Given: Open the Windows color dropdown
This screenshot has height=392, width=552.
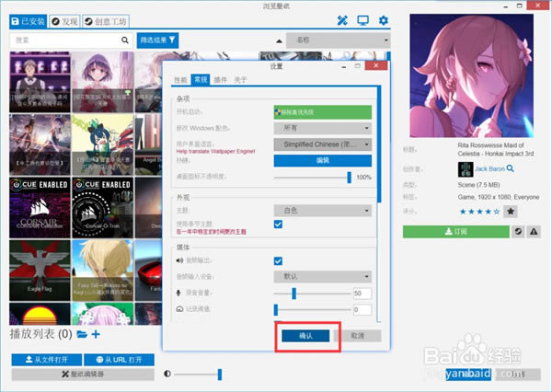Looking at the screenshot, I should pos(323,128).
